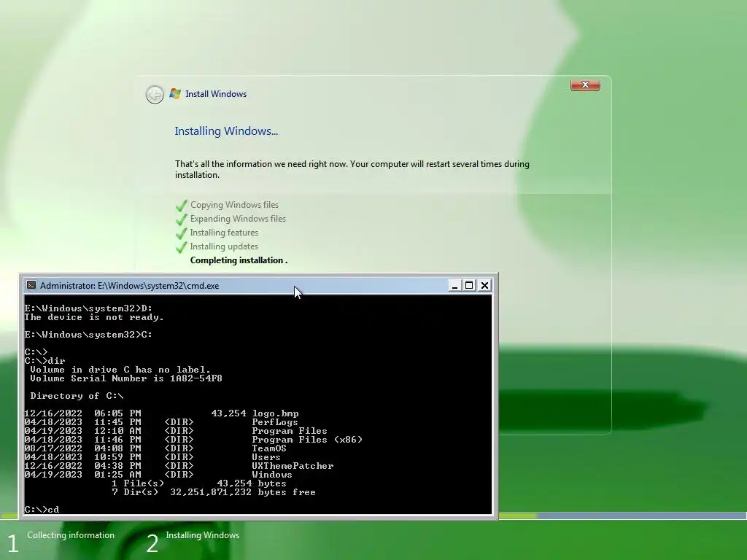Click the 'Directory of C:\' line
This screenshot has height=560, width=747.
point(77,396)
